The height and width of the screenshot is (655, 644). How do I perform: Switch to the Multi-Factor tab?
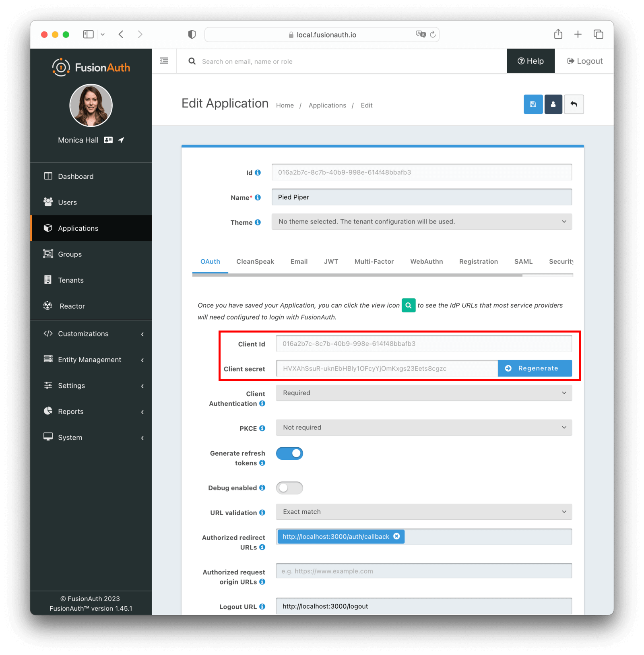[x=374, y=262]
